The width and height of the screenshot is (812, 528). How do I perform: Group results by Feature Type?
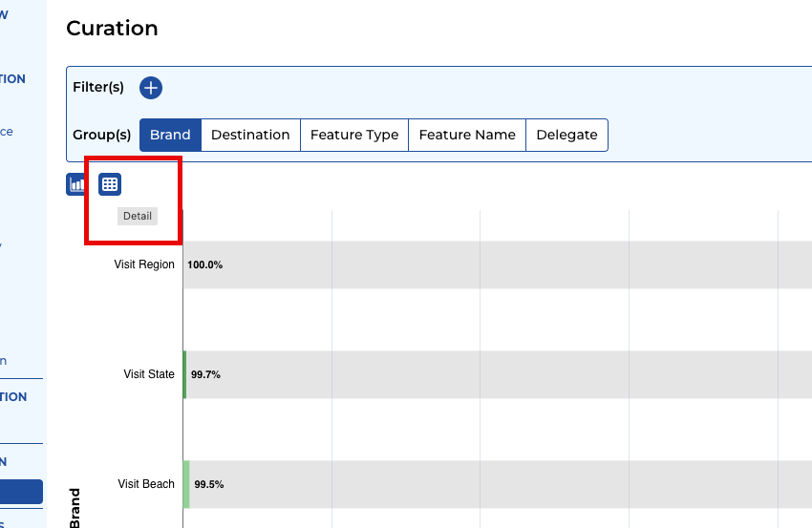coord(354,135)
